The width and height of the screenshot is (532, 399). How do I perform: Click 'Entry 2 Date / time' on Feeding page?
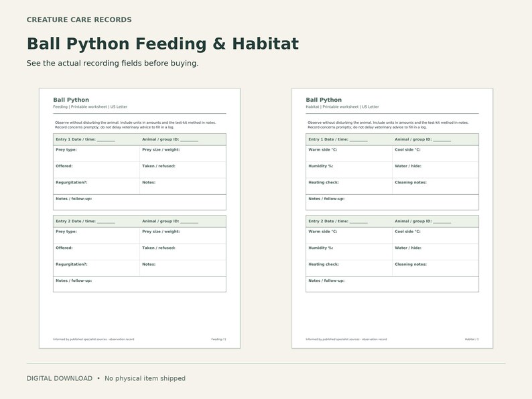tap(85, 221)
